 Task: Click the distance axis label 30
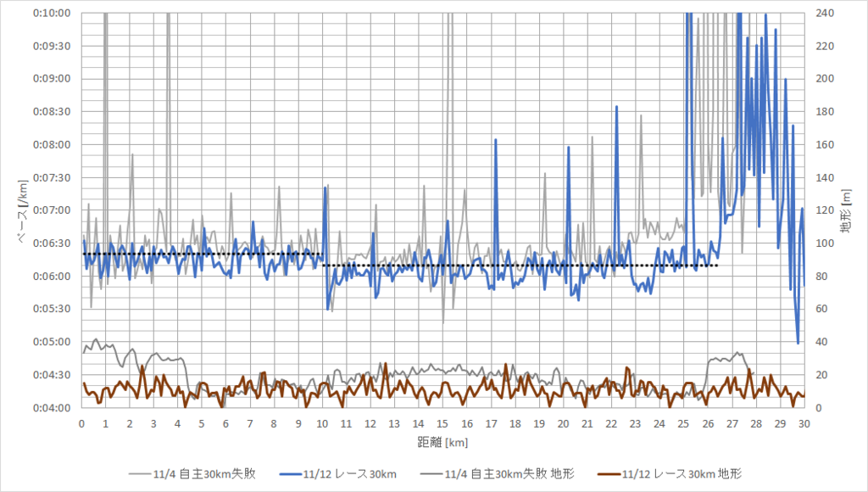click(x=804, y=424)
